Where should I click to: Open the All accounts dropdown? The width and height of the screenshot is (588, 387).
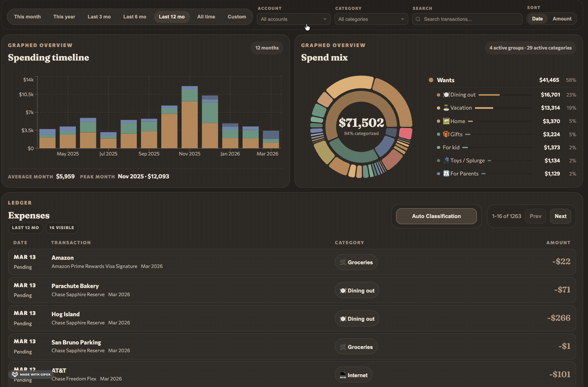[x=293, y=19]
